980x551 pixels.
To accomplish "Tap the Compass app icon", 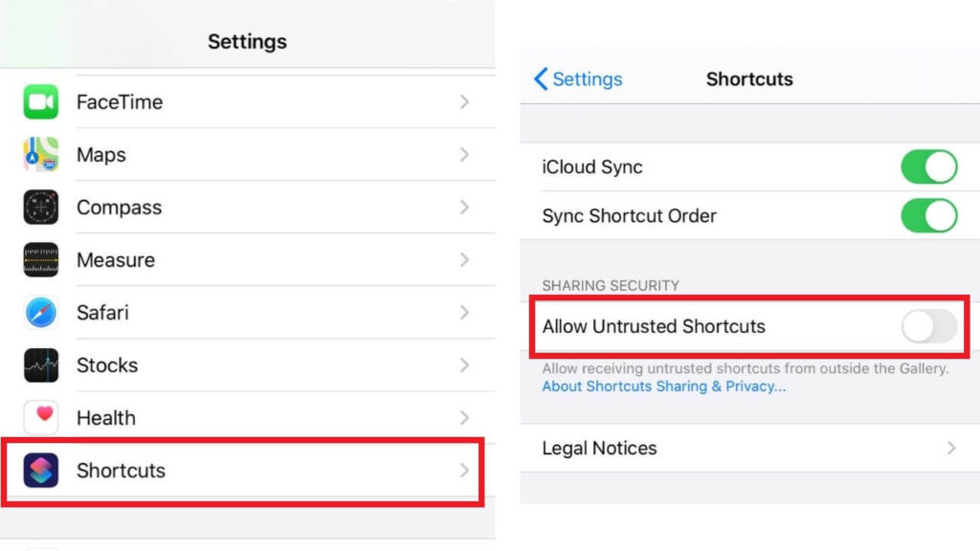I will [x=41, y=208].
